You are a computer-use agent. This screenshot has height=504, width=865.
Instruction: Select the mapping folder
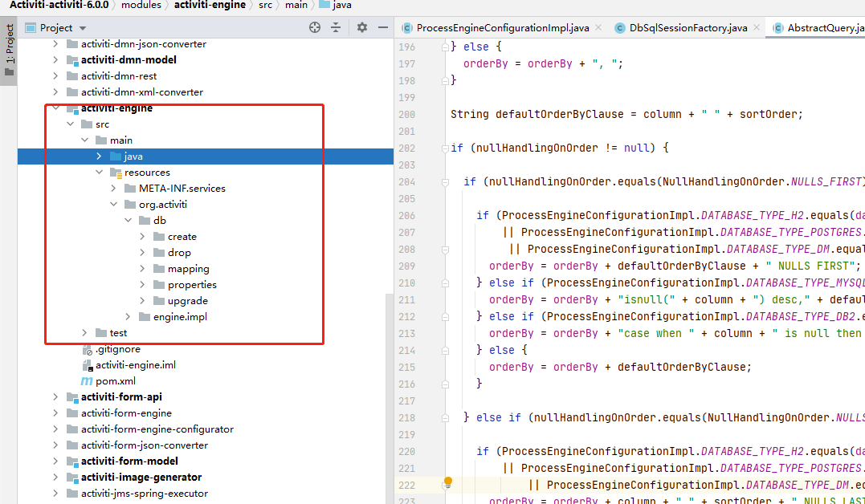[x=188, y=269]
